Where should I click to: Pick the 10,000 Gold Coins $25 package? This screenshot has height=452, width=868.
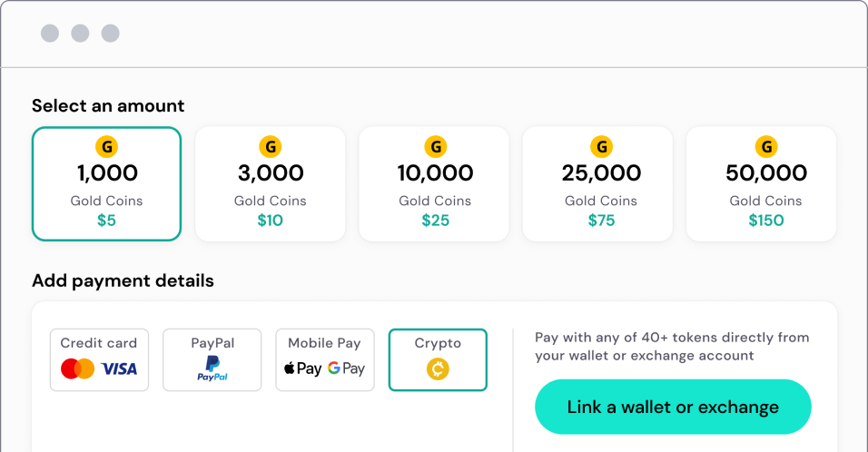pos(436,183)
